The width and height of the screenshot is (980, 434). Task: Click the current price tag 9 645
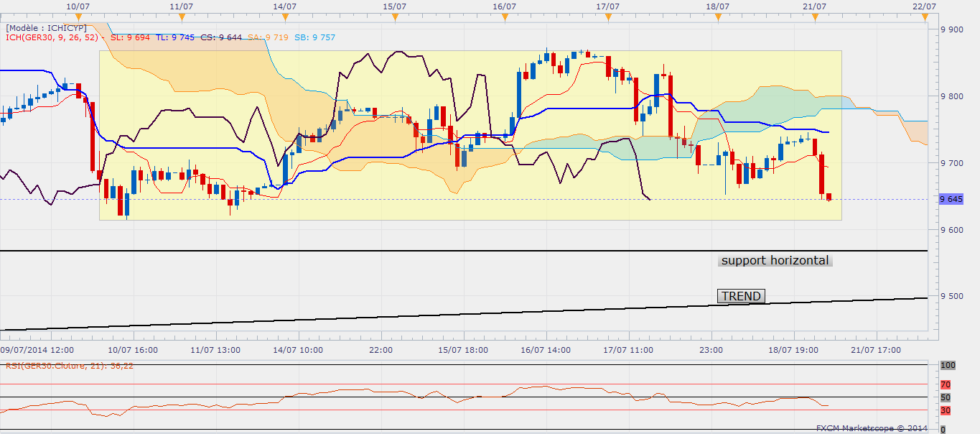950,199
